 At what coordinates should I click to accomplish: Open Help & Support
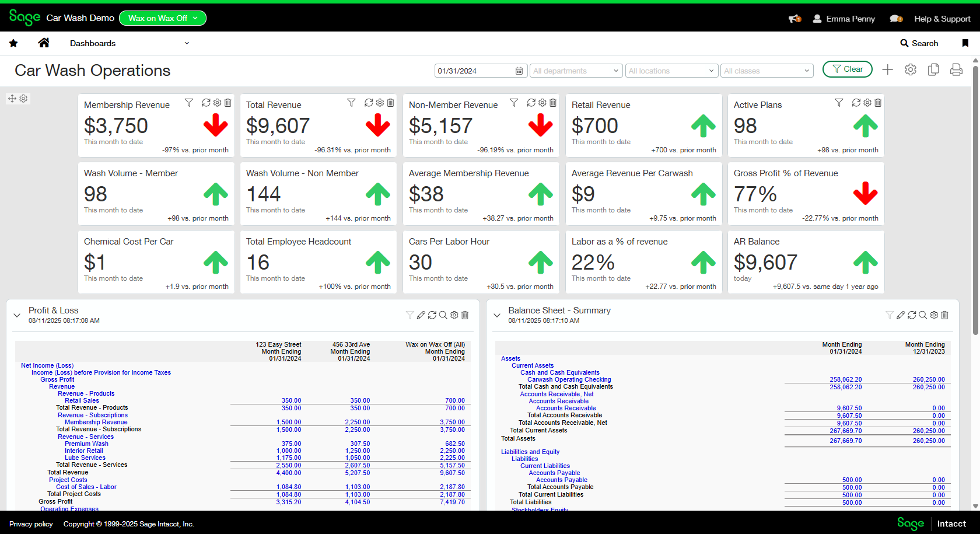point(942,18)
